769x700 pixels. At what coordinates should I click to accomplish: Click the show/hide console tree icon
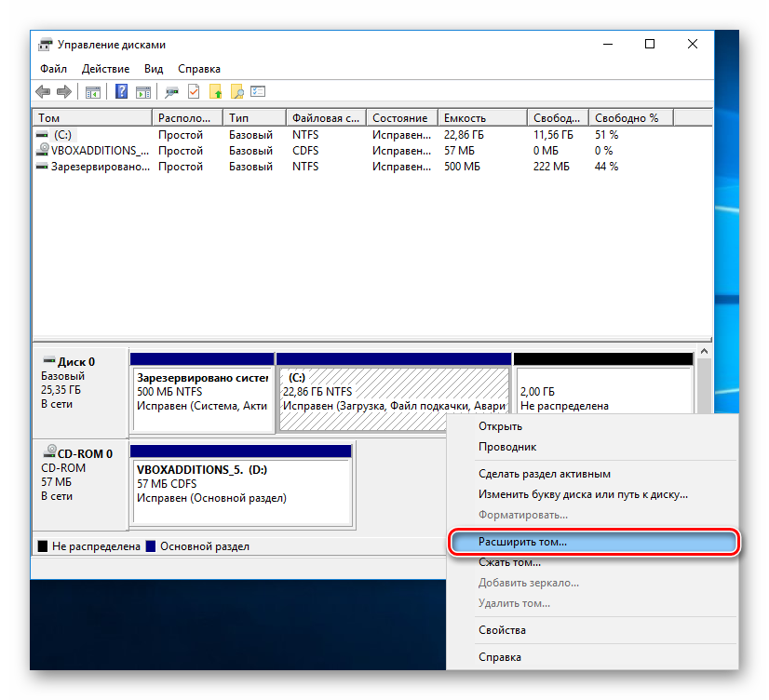point(92,91)
